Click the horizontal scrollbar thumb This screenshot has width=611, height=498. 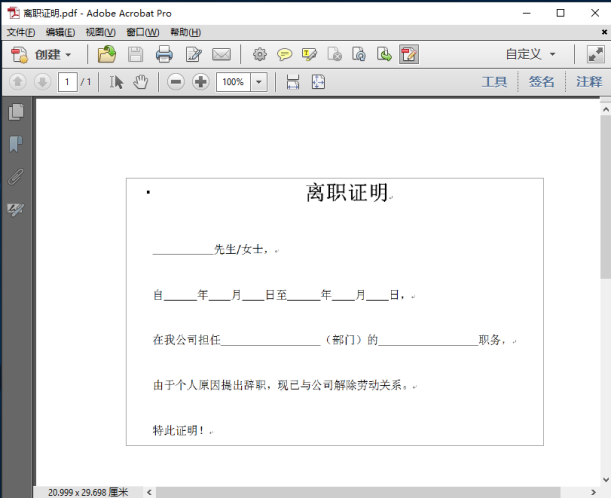click(358, 493)
